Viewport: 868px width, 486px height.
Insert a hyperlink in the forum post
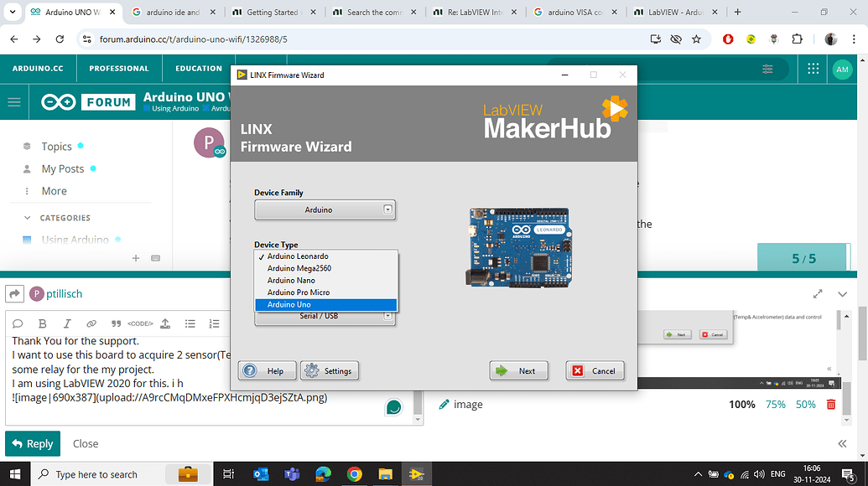tap(91, 323)
